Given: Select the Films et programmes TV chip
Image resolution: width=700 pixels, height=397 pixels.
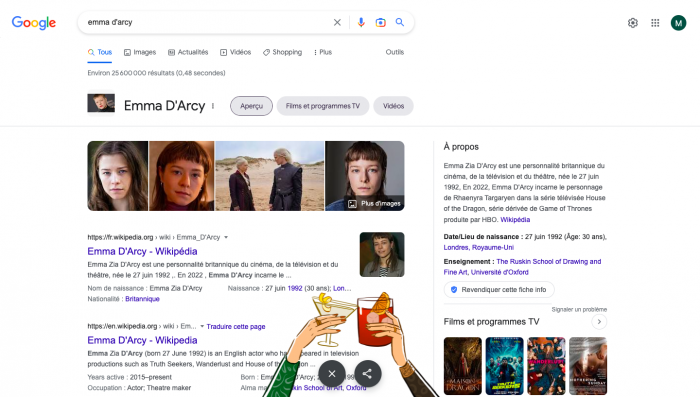Looking at the screenshot, I should 323,106.
